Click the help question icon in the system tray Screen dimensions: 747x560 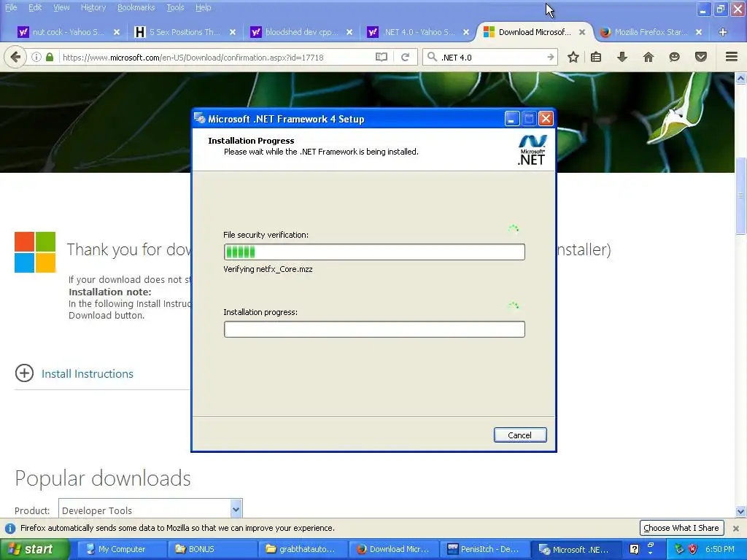tap(634, 549)
